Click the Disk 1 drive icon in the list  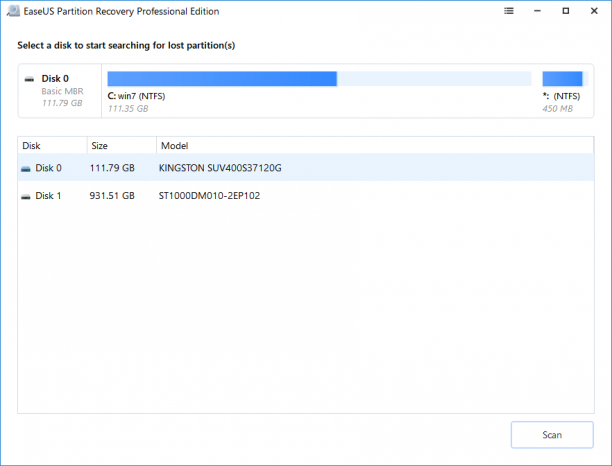[26, 196]
